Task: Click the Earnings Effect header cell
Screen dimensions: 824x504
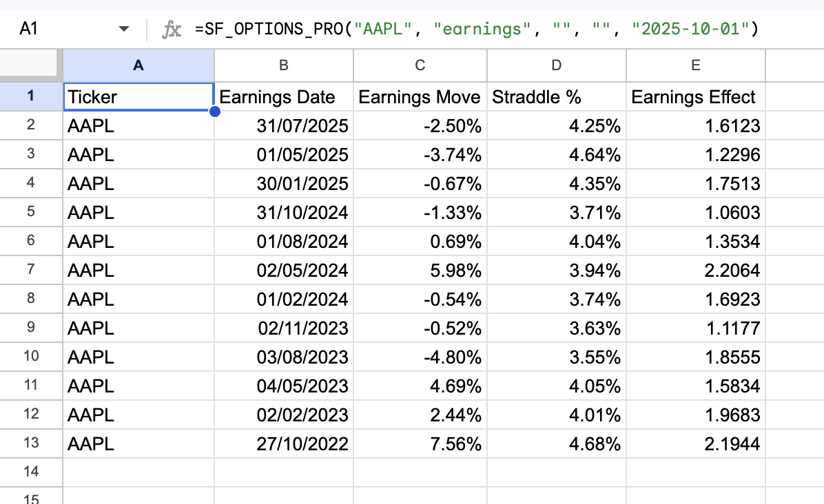Action: click(696, 96)
